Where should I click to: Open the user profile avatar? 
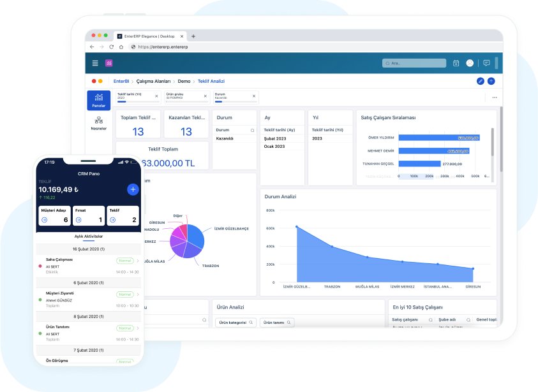(470, 63)
